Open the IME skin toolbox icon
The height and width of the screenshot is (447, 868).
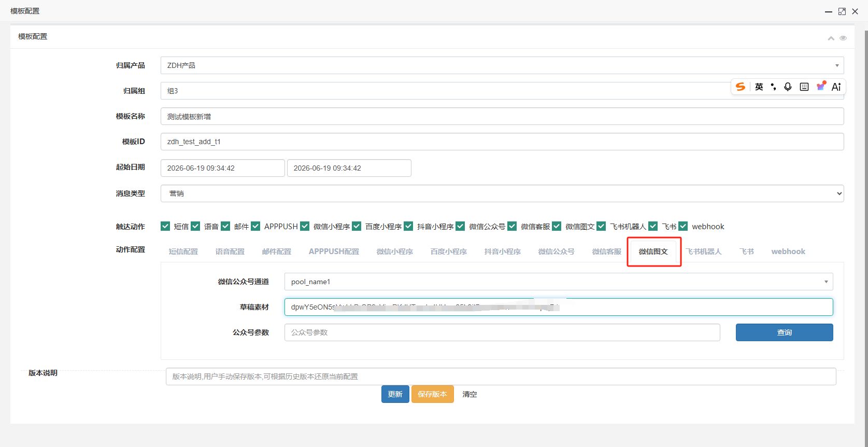(x=821, y=86)
